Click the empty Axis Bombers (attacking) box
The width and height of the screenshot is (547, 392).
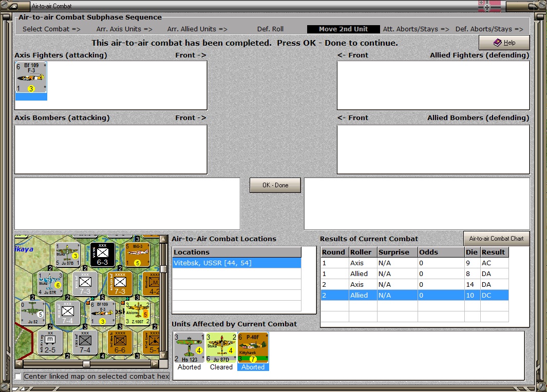pyautogui.click(x=111, y=149)
